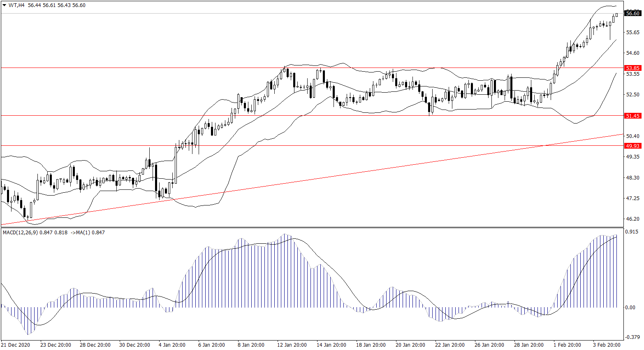Click the 46.20 price axis label
This screenshot has width=644, height=350.
pos(632,219)
